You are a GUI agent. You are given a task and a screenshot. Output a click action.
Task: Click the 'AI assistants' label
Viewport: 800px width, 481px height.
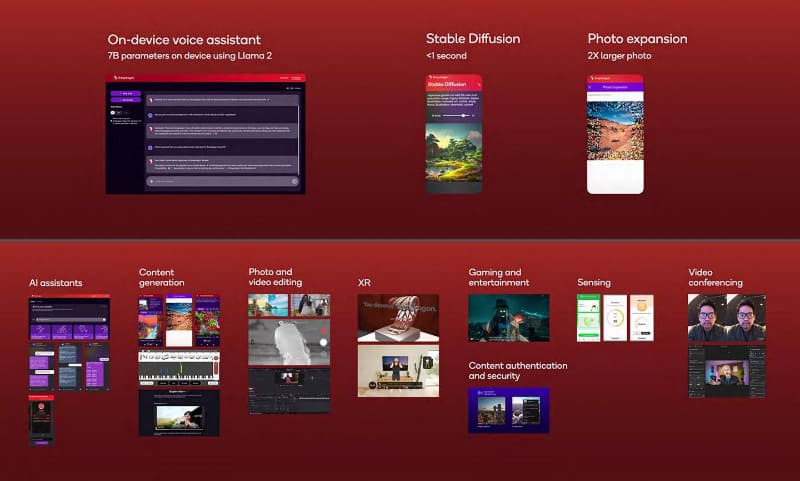[56, 283]
